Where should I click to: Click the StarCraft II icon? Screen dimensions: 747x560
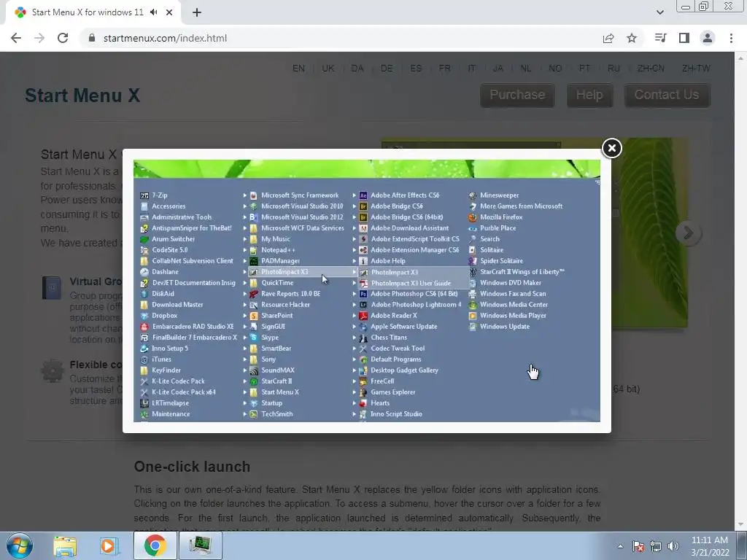click(253, 381)
